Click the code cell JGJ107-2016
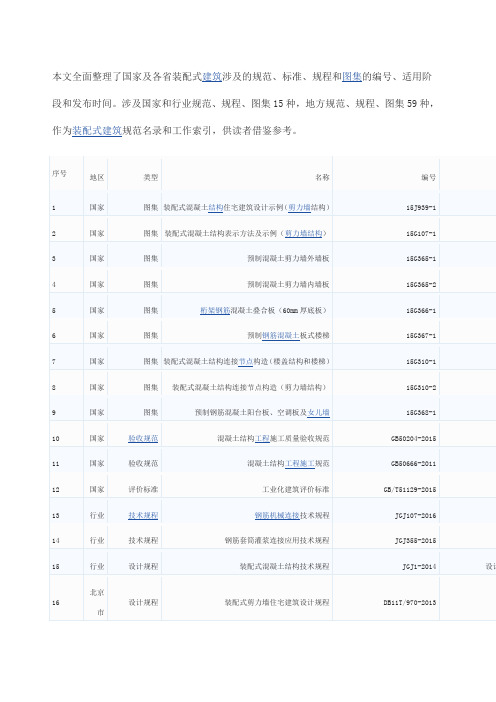The image size is (496, 702). point(415,515)
